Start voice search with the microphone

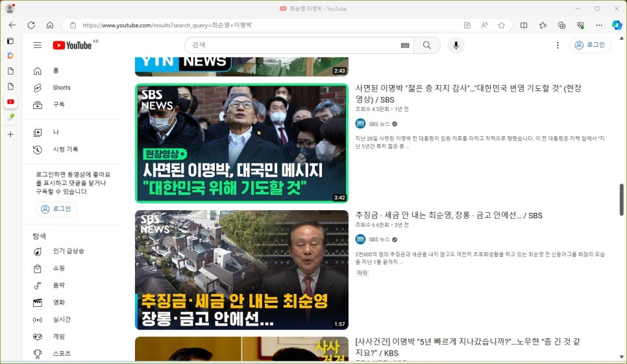coord(456,45)
